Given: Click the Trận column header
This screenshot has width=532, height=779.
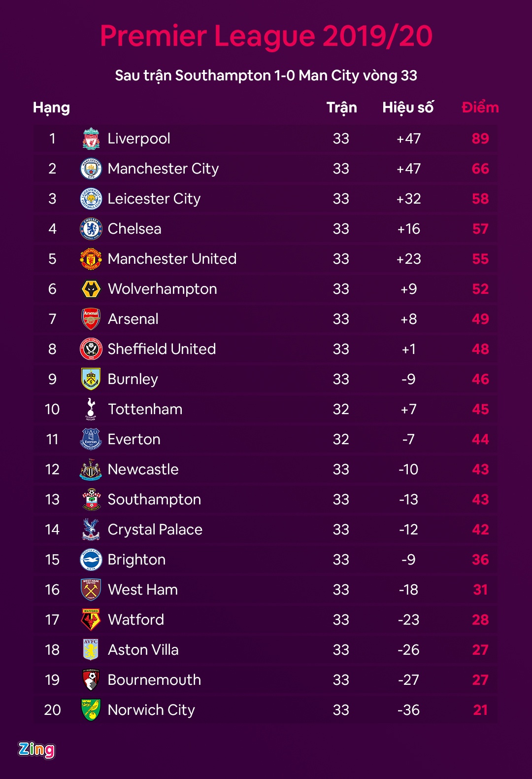Looking at the screenshot, I should [x=341, y=107].
